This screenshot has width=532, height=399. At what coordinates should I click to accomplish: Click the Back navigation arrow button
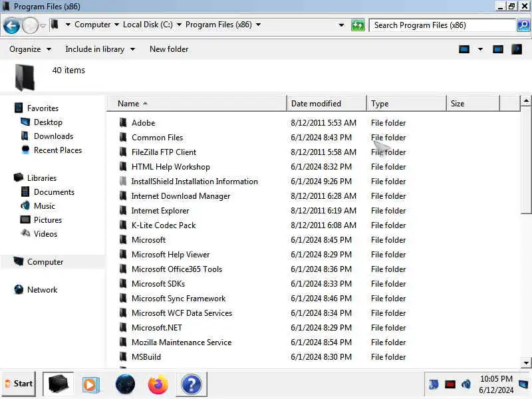tap(11, 25)
